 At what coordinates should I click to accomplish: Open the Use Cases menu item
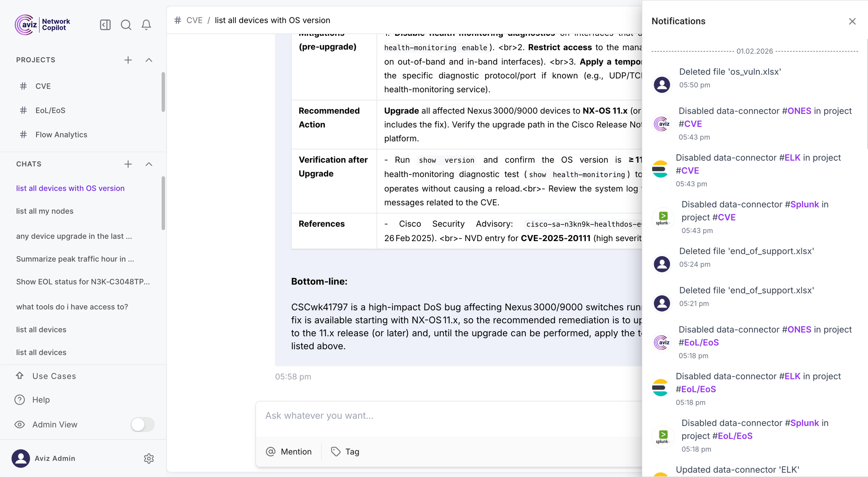[x=54, y=376]
